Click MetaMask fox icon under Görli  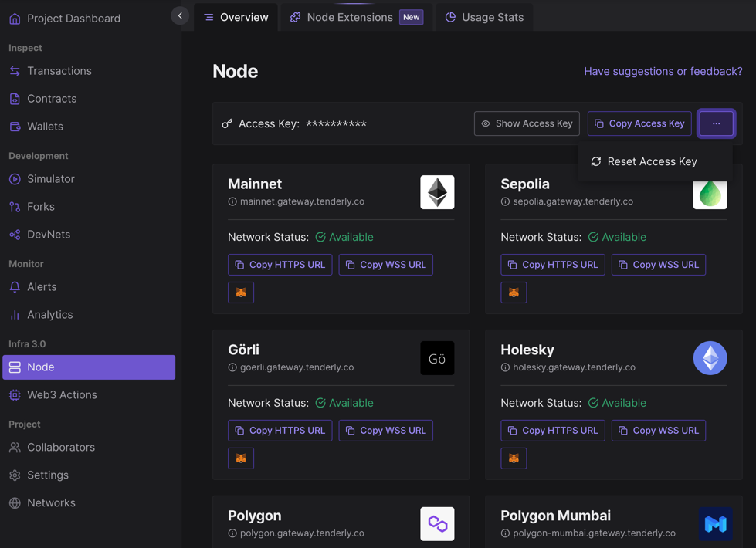coord(241,458)
